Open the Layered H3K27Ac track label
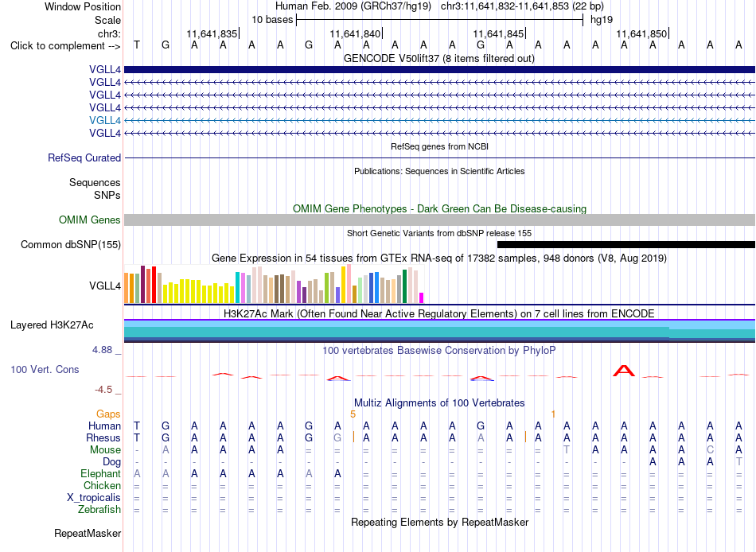Image resolution: width=756 pixels, height=552 pixels. pyautogui.click(x=52, y=325)
